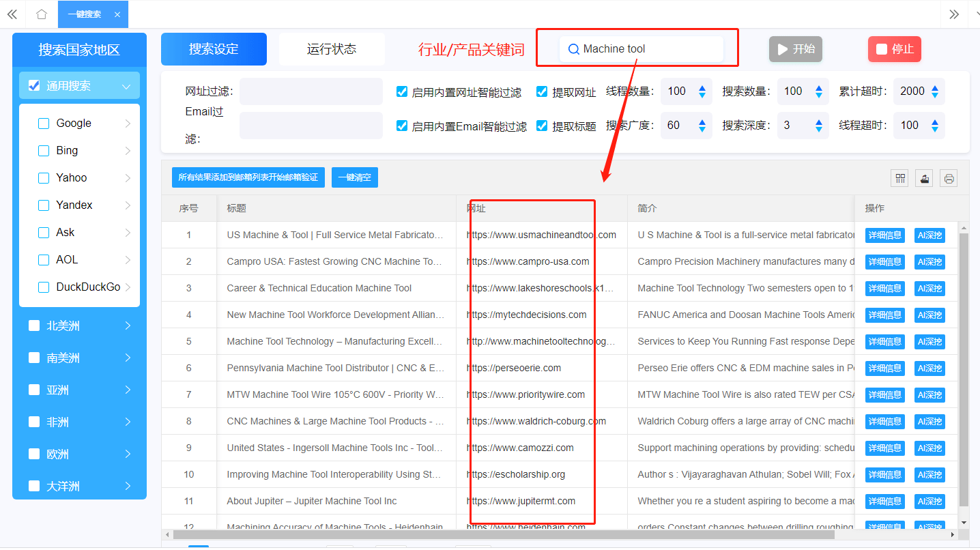The width and height of the screenshot is (980, 550).
Task: Increase 搜索深度 with the up stepper arrow
Action: pos(819,121)
